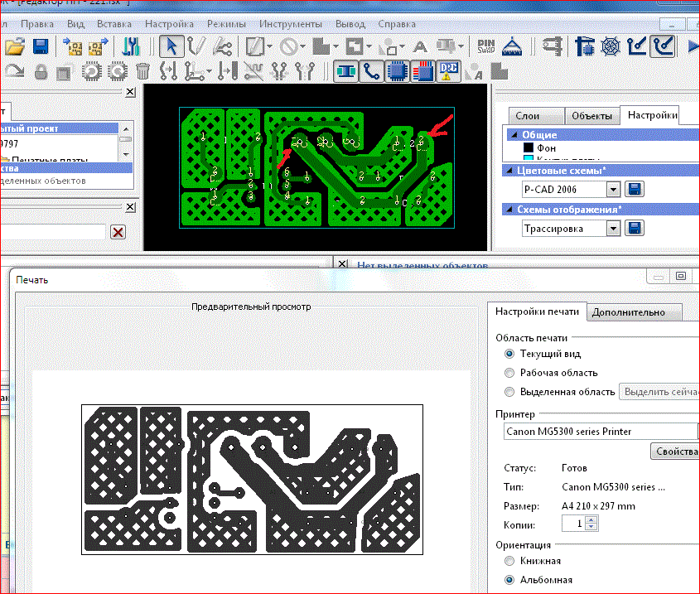Launch the spider-web autorouter icon

(x=611, y=46)
